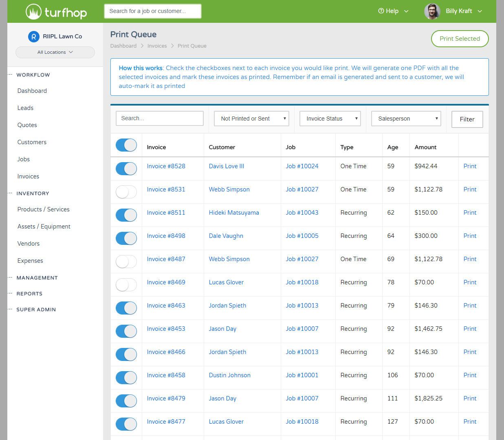This screenshot has width=504, height=440.
Task: Enable the toggle for Invoice #8531
Action: 126,191
